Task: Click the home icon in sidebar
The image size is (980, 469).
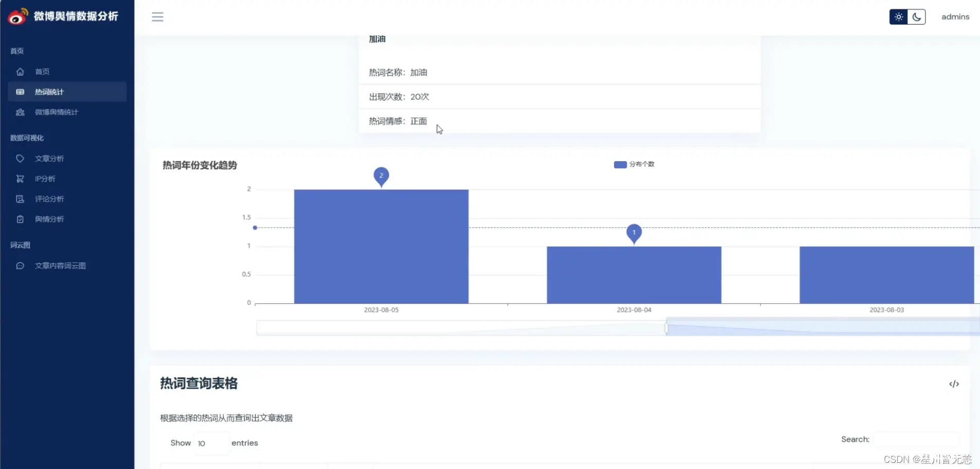Action: pyautogui.click(x=20, y=72)
